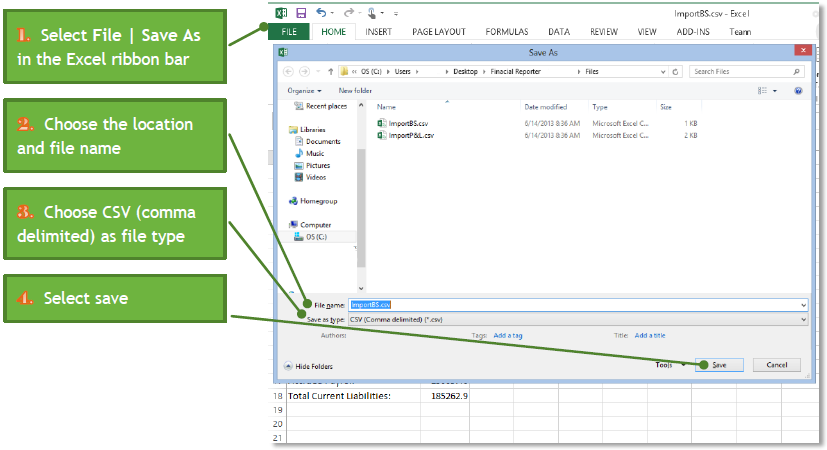This screenshot has width=827, height=450.
Task: Switch to the Team ribbon tab
Action: point(740,32)
